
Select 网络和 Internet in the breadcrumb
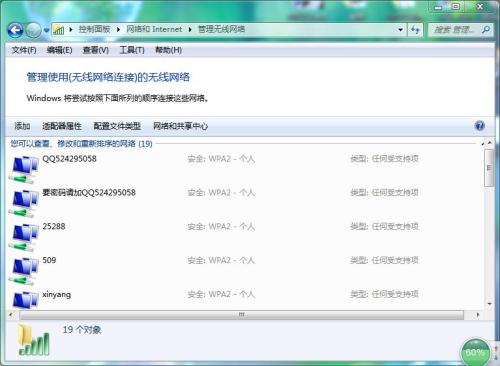pos(154,29)
